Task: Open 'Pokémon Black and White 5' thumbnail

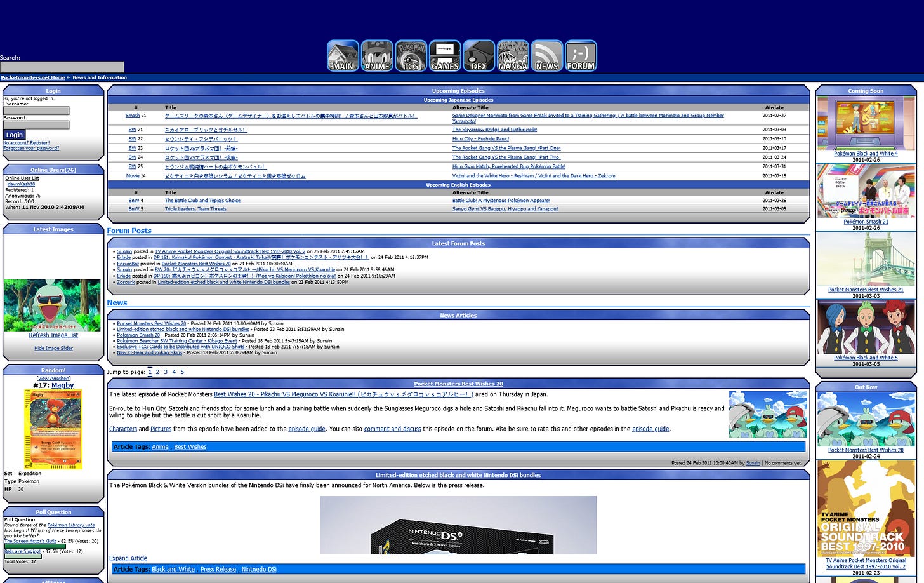Action: click(x=866, y=328)
